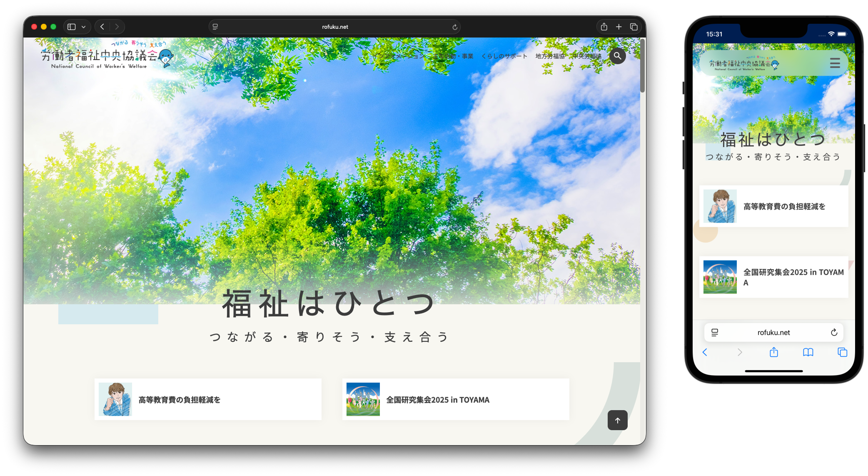Select the 地方労福協 navigation item

pos(550,56)
